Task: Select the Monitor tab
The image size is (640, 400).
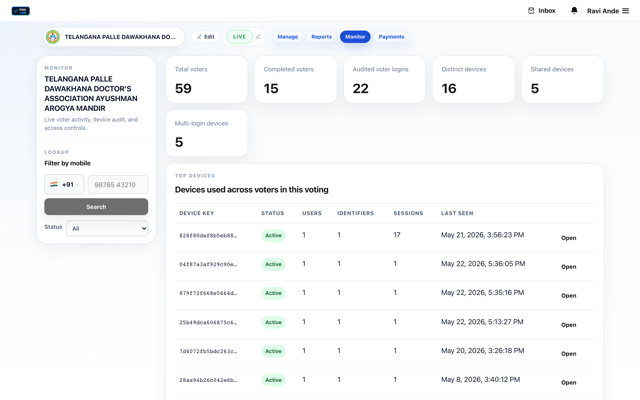Action: 355,37
